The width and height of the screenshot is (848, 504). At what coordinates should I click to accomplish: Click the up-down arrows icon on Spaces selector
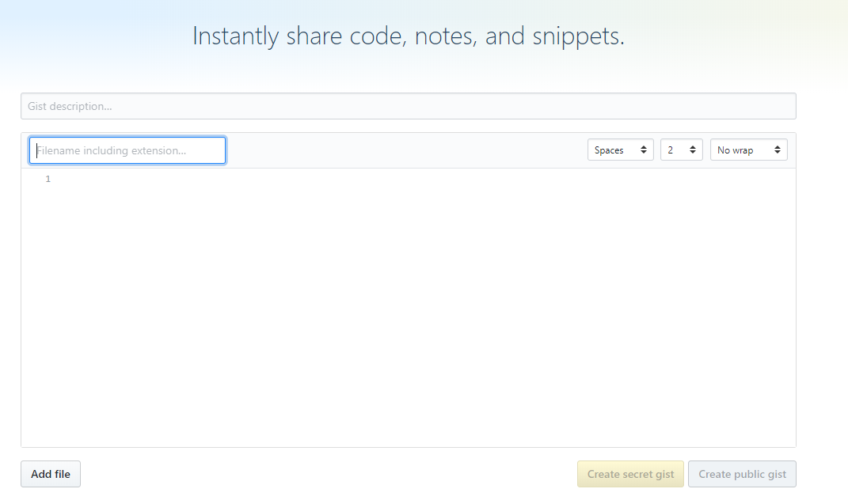[x=644, y=150]
